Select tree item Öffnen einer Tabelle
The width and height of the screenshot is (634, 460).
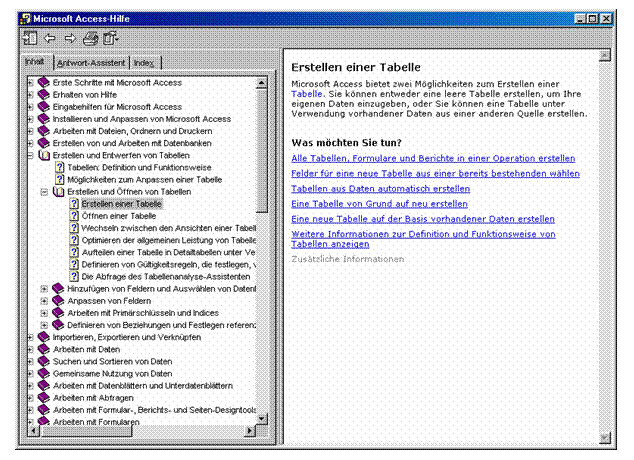point(119,216)
